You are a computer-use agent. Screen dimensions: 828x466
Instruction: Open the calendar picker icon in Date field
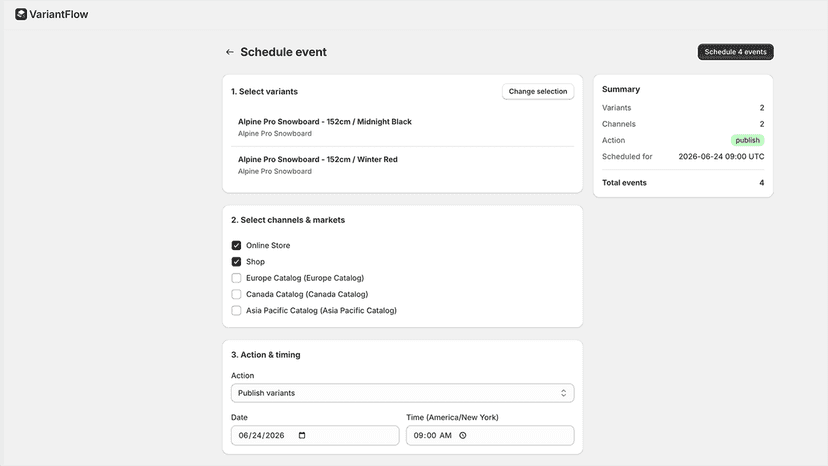302,435
